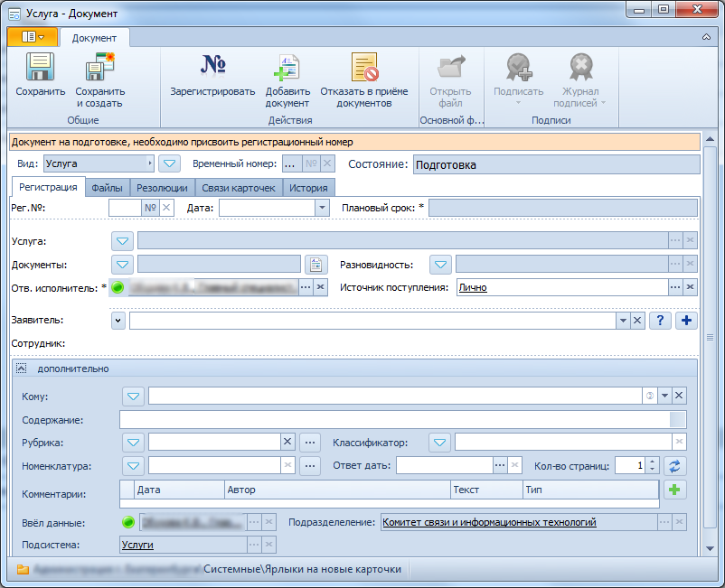Click the Автор column header in Комментарии
Screen dimensions: 725x588
(337, 490)
